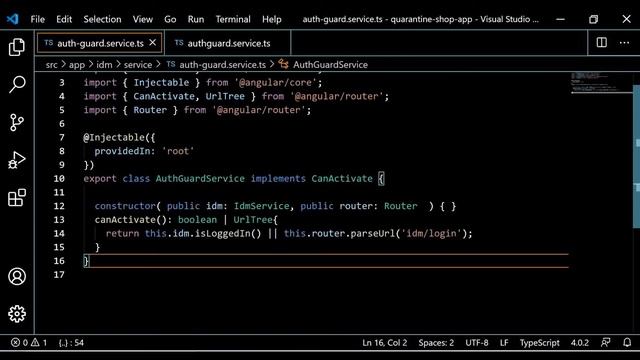Click the word Injectable on line 3
This screenshot has height=360, width=640.
point(161,82)
